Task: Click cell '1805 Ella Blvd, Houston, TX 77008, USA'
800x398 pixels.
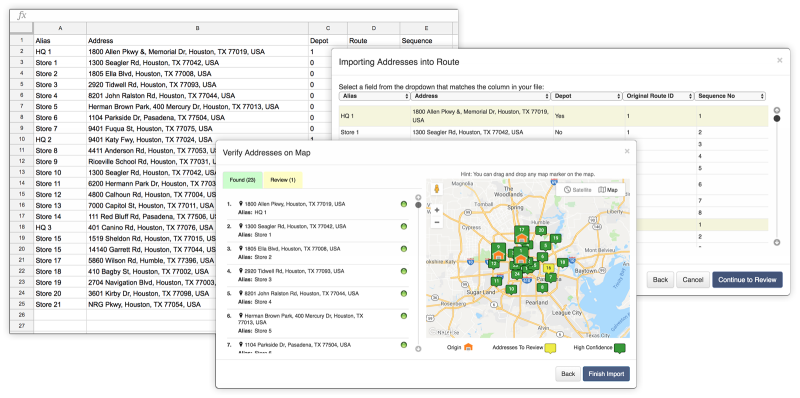Action: point(197,73)
